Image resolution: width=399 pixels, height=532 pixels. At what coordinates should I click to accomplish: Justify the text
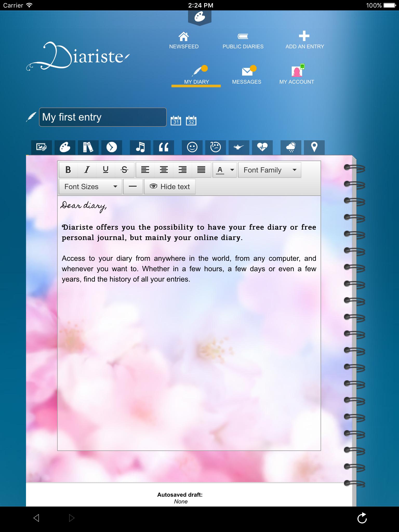point(201,170)
